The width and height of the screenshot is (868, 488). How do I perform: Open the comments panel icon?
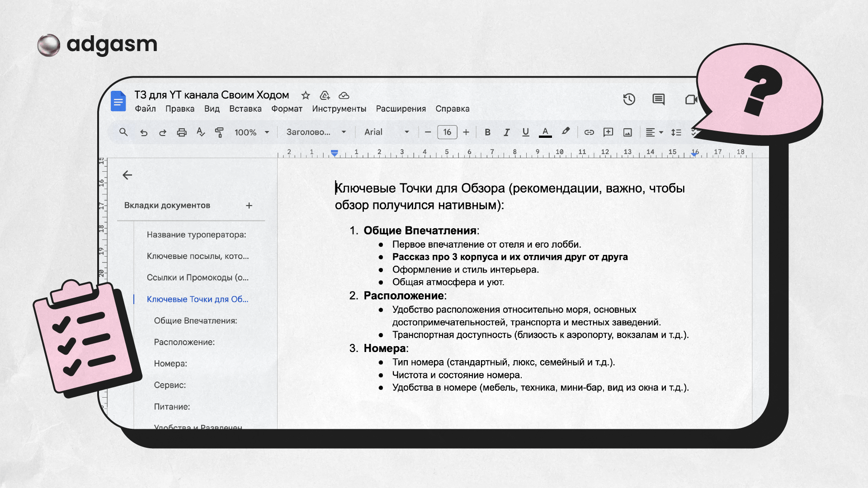tap(658, 99)
